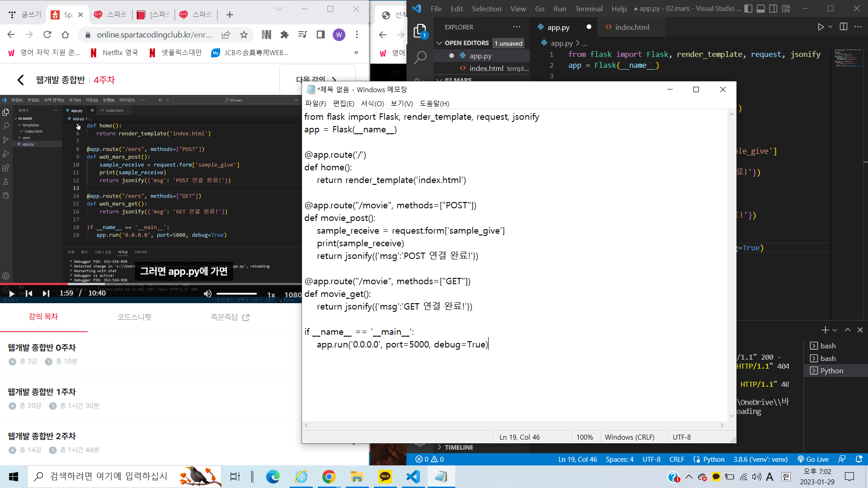Open the 편집(E) menu in Notepad
Viewport: 868px width, 488px height.
click(x=344, y=103)
